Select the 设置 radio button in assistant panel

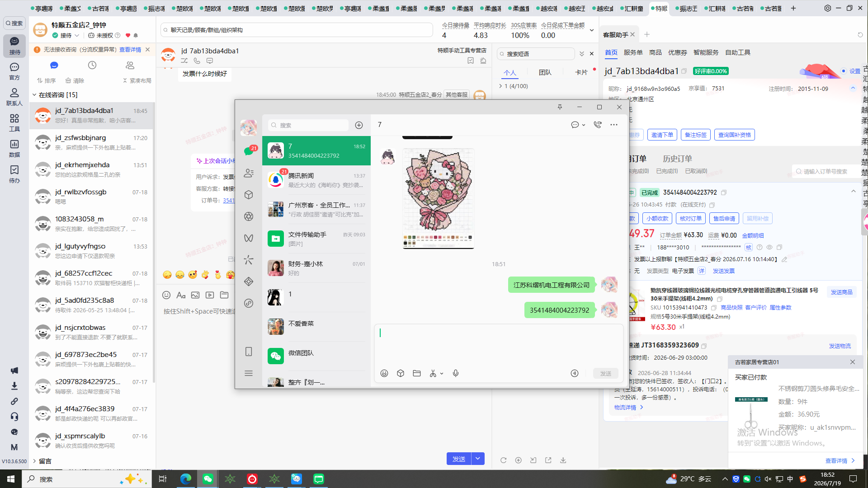[844, 71]
